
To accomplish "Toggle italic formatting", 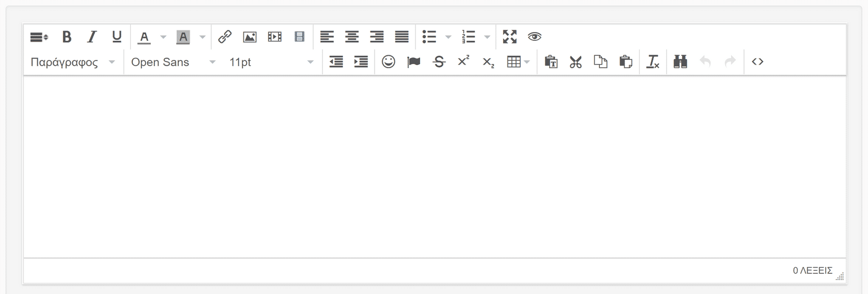I will pyautogui.click(x=92, y=37).
